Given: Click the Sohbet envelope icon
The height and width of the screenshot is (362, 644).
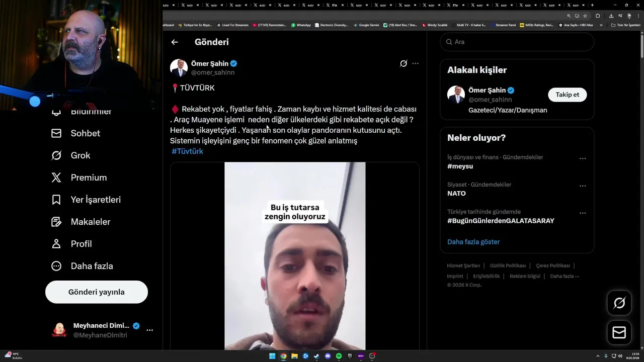Looking at the screenshot, I should (56, 133).
